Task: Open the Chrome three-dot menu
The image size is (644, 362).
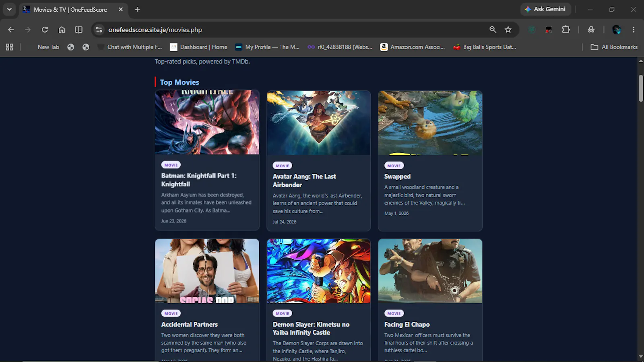Action: click(634, 29)
